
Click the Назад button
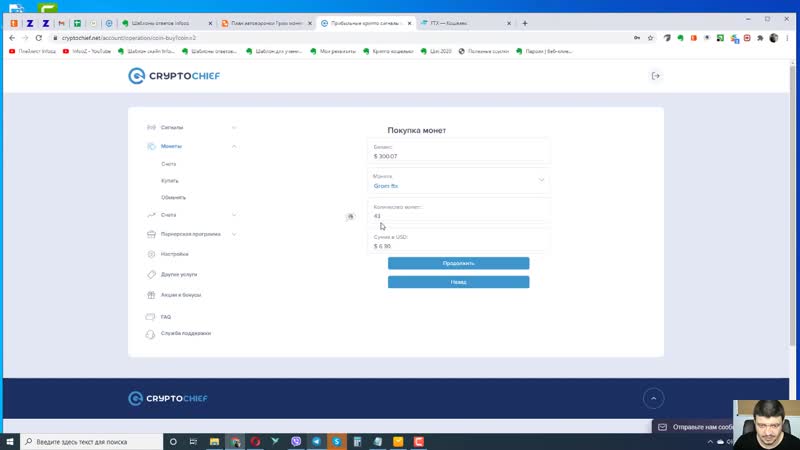tap(458, 282)
